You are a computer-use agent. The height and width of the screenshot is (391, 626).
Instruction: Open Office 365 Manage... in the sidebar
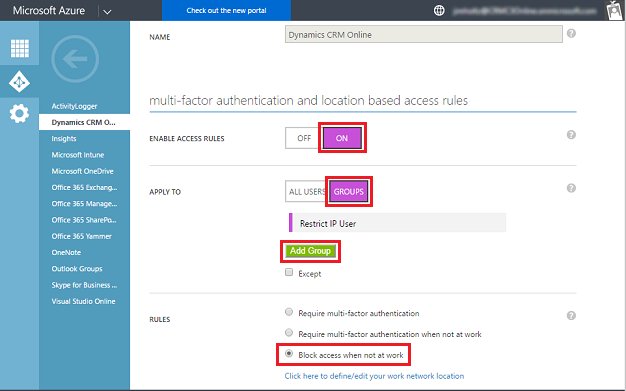tap(84, 204)
